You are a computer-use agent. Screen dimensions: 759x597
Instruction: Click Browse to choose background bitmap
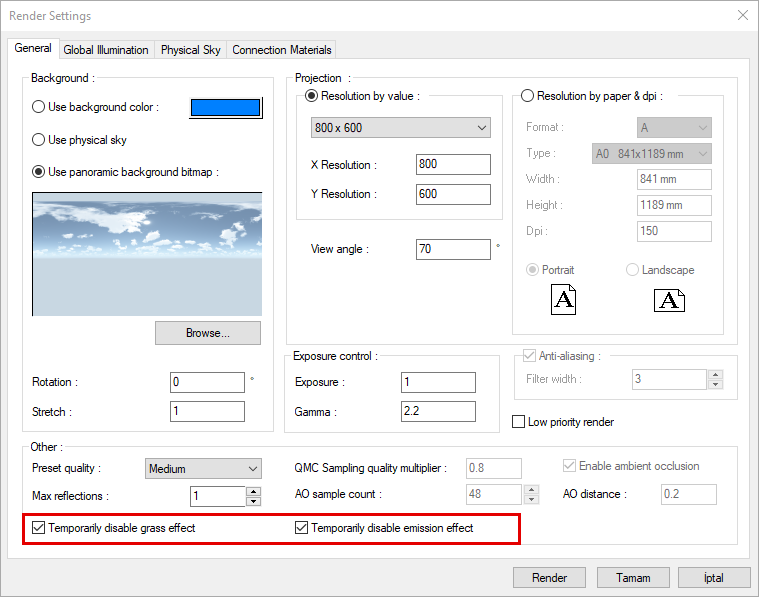[208, 333]
